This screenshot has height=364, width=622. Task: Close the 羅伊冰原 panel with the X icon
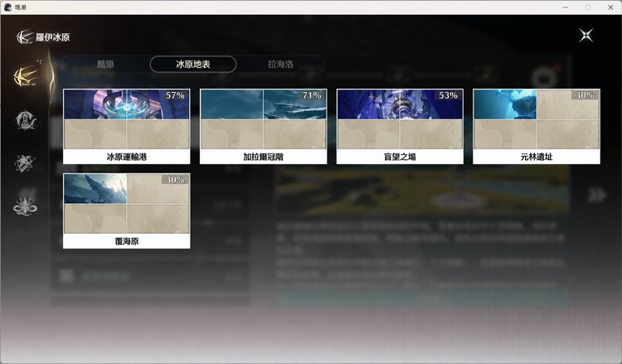(586, 36)
